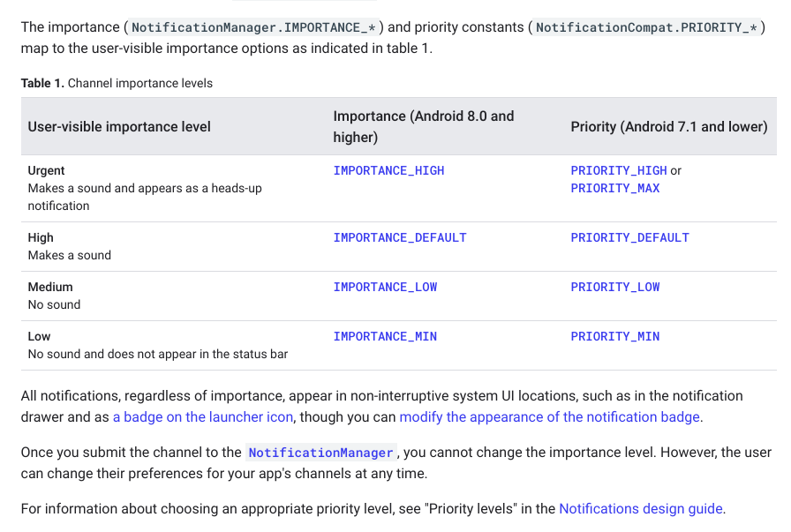Screen dimensions: 791x532
Task: Click the highlighted NotificationManager code link
Action: pyautogui.click(x=320, y=453)
